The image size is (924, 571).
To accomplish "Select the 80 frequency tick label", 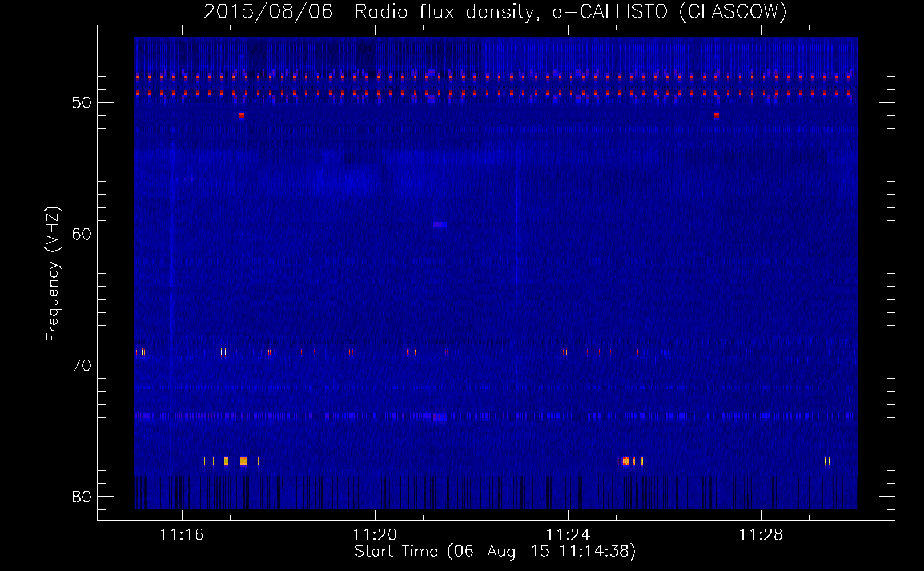I will 82,497.
